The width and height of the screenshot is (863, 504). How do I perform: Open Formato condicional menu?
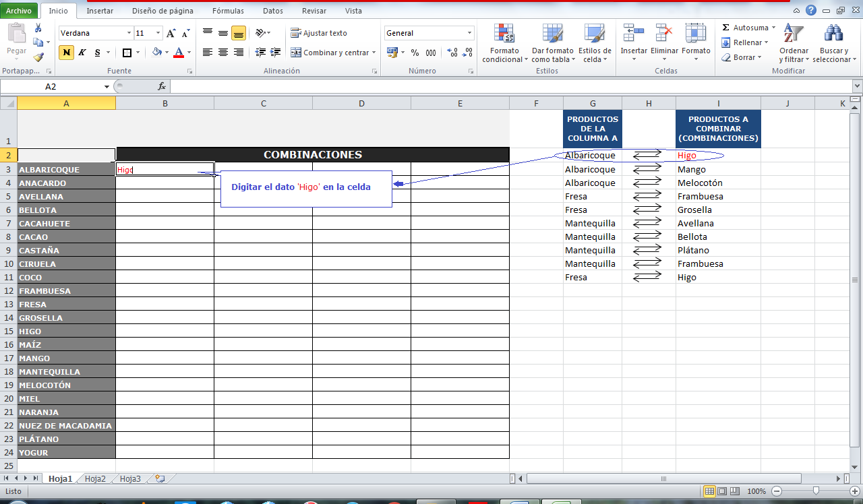504,43
